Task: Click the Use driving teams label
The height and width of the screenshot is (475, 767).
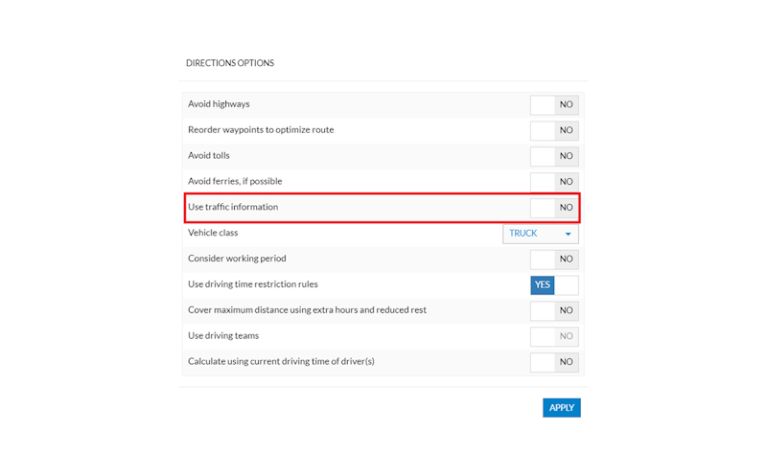Action: click(223, 336)
